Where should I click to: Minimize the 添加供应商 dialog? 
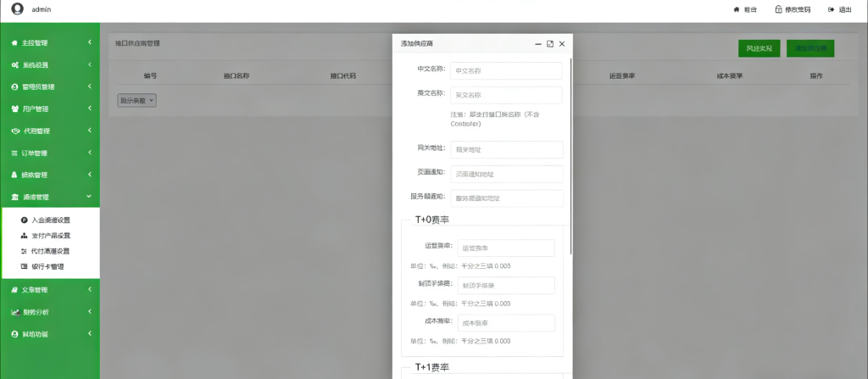pyautogui.click(x=537, y=44)
